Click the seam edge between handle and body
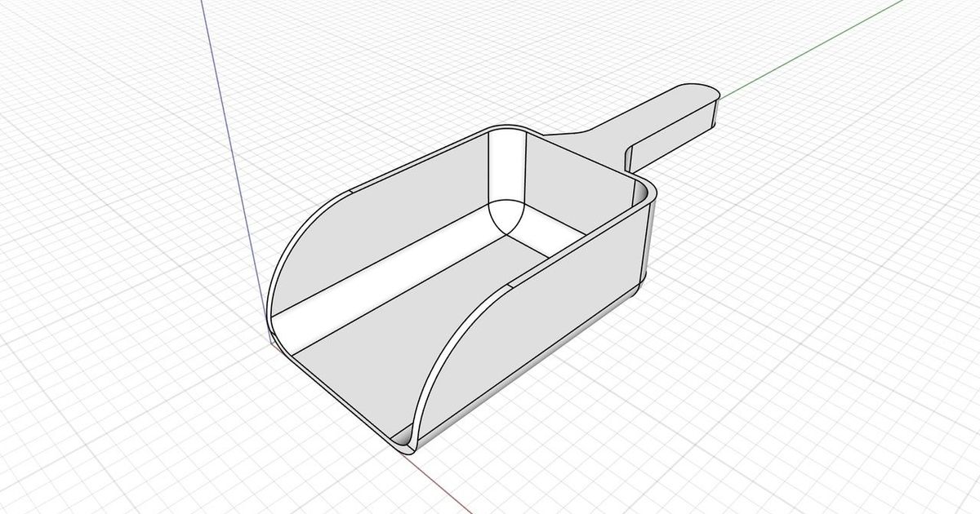 click(630, 155)
